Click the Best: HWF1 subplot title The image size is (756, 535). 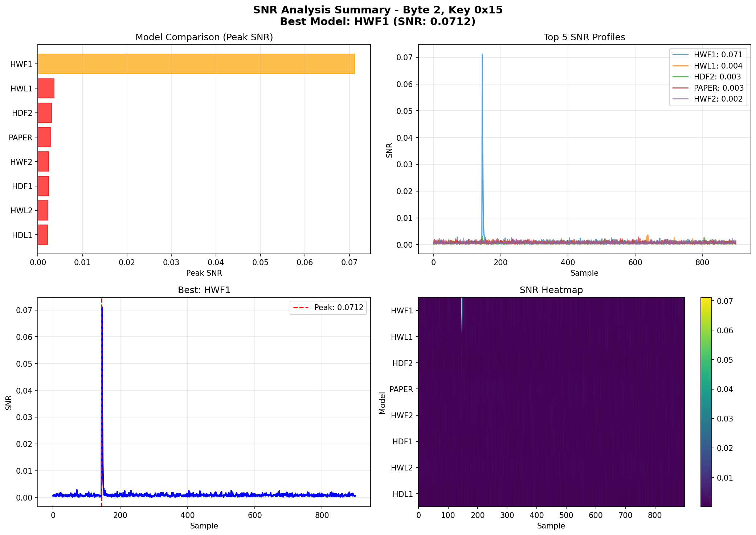204,290
